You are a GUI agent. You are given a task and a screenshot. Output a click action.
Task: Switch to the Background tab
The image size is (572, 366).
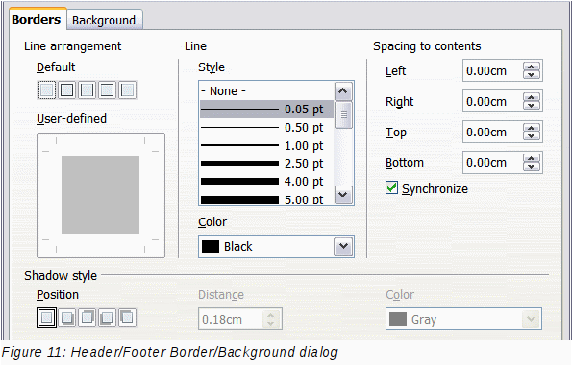(104, 20)
